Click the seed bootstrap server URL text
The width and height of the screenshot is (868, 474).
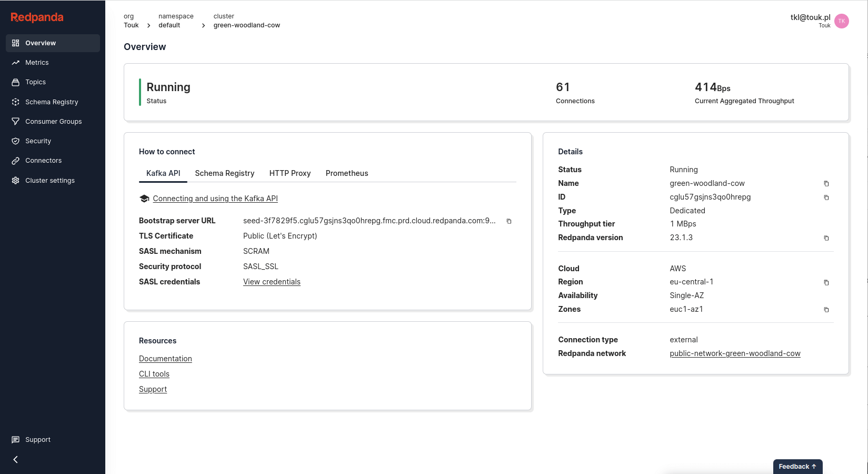(369, 221)
